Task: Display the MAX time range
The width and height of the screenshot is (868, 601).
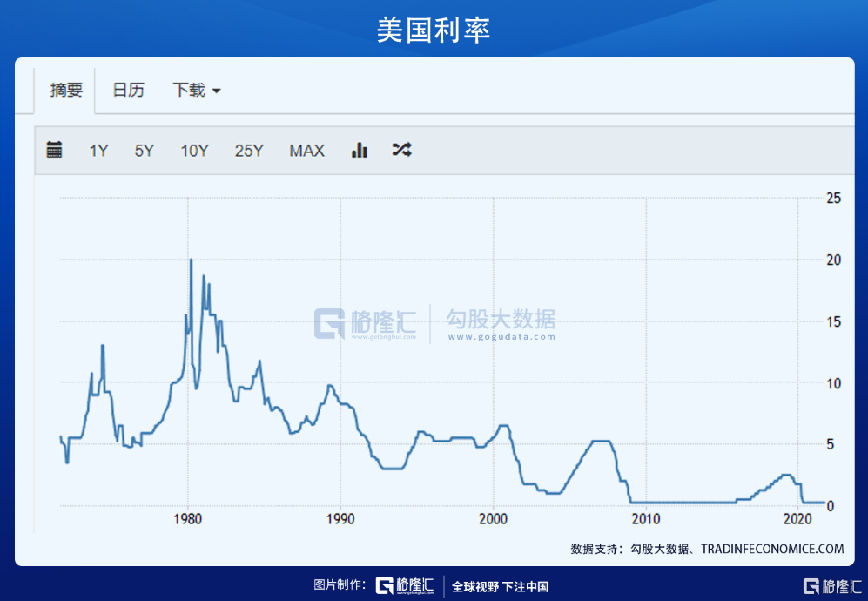Action: [306, 151]
